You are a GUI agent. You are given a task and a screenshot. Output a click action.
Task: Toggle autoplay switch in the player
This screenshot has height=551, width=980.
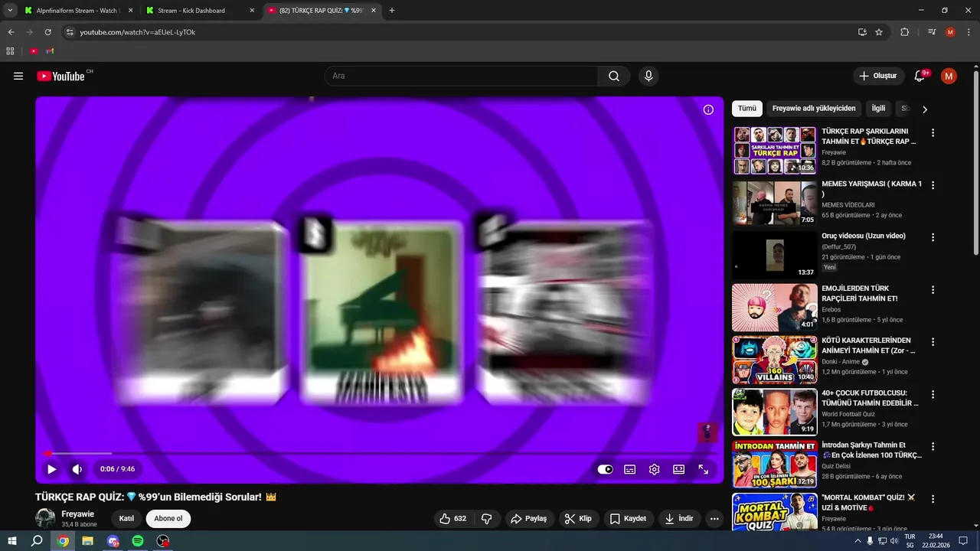pos(605,469)
